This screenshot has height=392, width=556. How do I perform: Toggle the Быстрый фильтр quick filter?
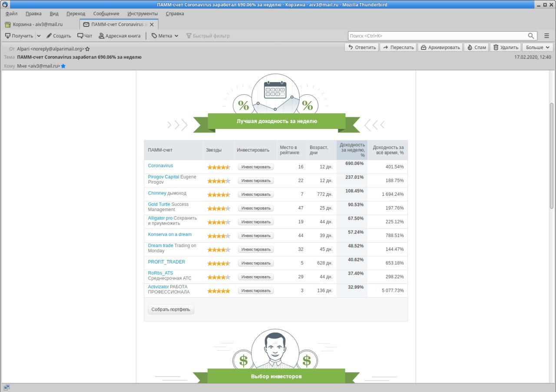(x=208, y=36)
